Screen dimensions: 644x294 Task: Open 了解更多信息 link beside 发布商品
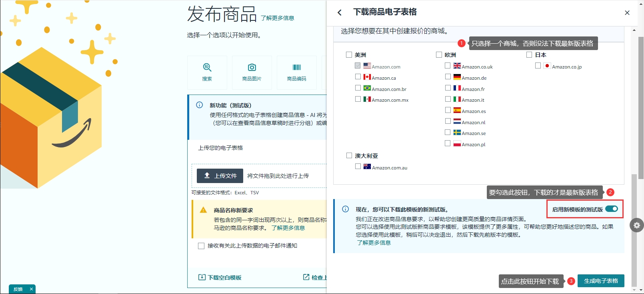(x=277, y=18)
